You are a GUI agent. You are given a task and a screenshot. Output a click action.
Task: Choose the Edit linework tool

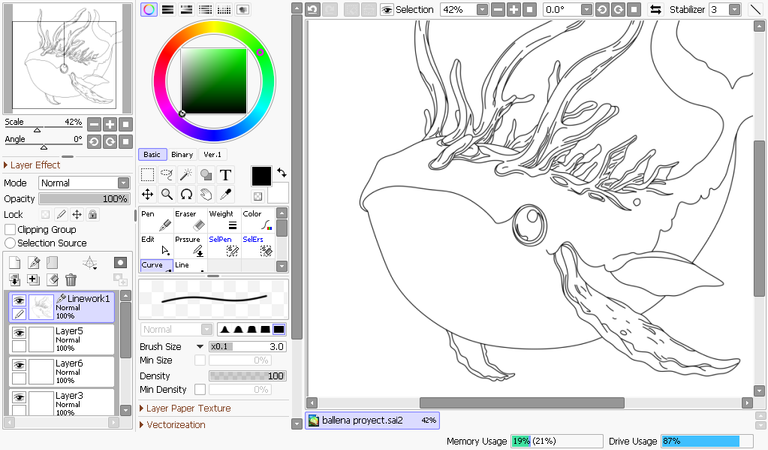(156, 246)
